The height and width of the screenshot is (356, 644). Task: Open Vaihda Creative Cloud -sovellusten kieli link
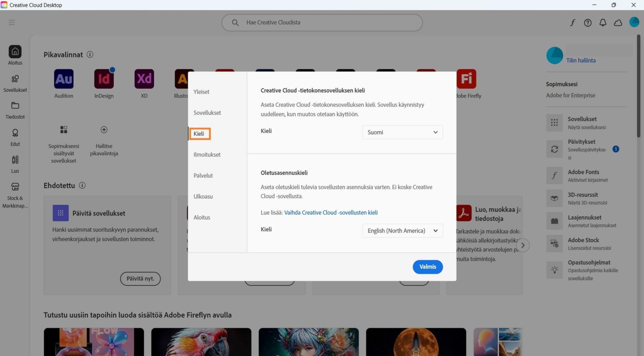[x=331, y=212]
